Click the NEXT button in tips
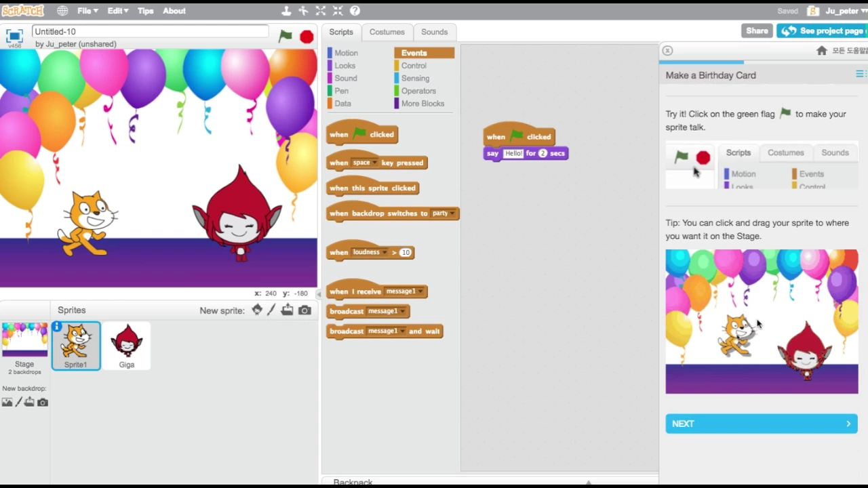The width and height of the screenshot is (868, 488). click(x=762, y=424)
